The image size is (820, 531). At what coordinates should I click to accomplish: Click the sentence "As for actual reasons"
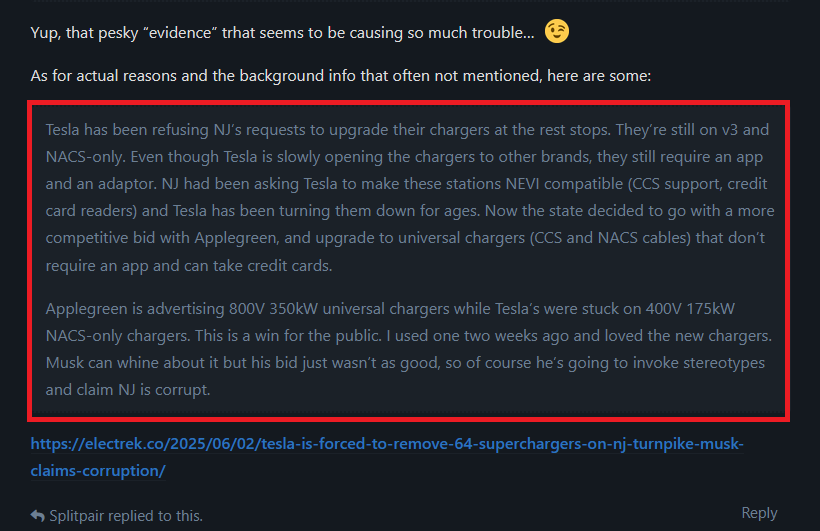341,76
